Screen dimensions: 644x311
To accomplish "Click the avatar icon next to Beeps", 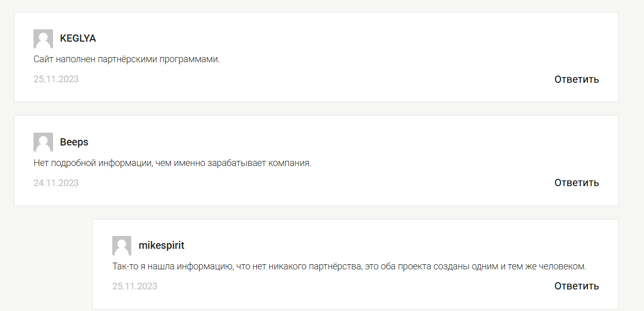I will 43,142.
